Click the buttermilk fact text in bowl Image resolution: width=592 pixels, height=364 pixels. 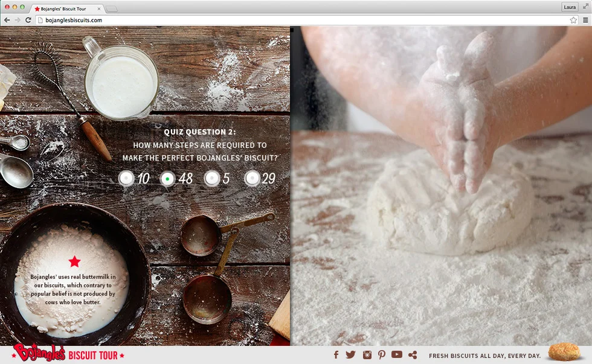[x=73, y=289]
